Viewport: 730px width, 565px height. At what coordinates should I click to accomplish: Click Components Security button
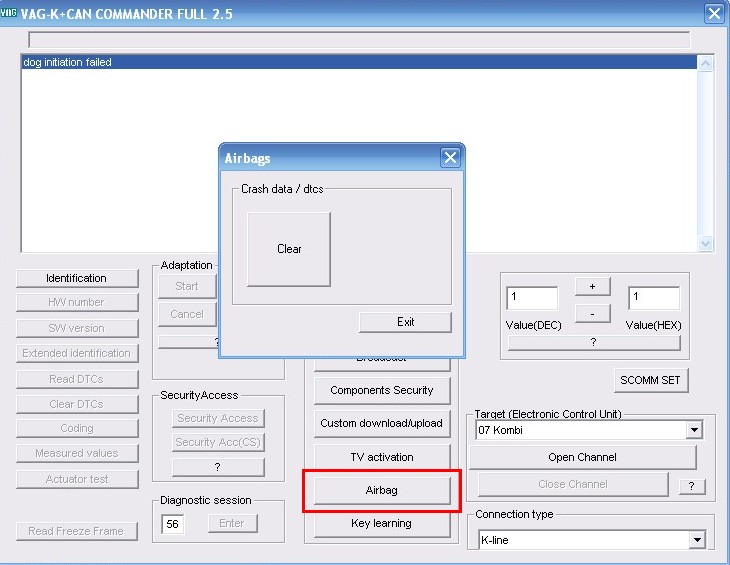[382, 390]
